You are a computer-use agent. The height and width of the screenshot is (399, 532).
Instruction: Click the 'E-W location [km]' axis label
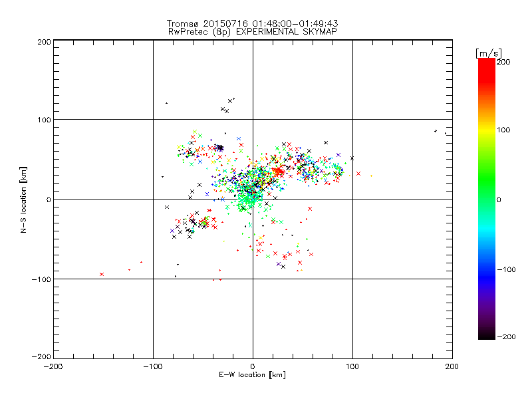point(252,374)
